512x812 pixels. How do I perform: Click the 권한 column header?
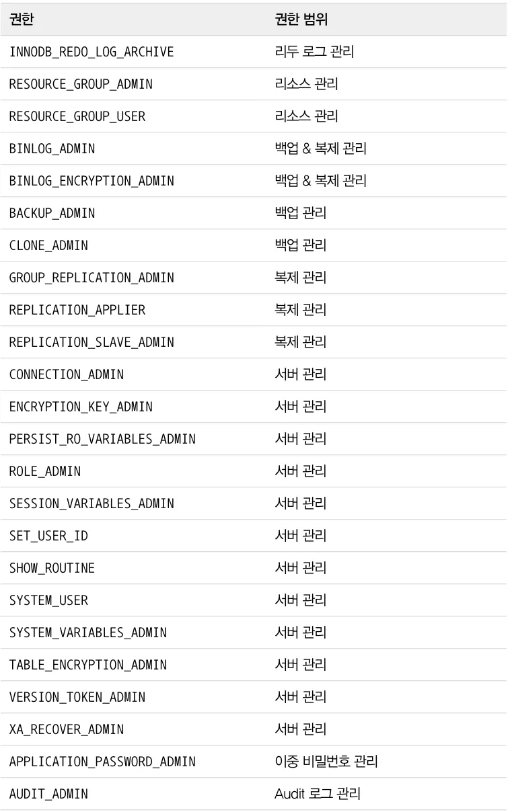[x=22, y=19]
